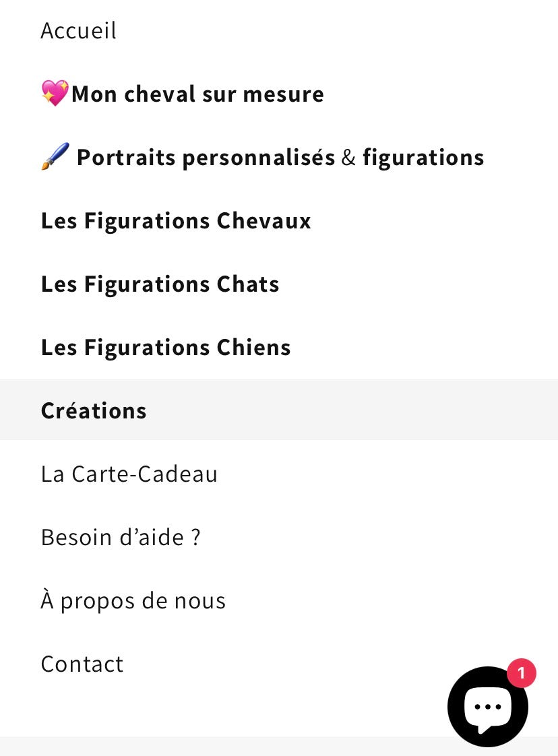
Task: Click Besoin d'aide ? link
Action: pos(121,537)
